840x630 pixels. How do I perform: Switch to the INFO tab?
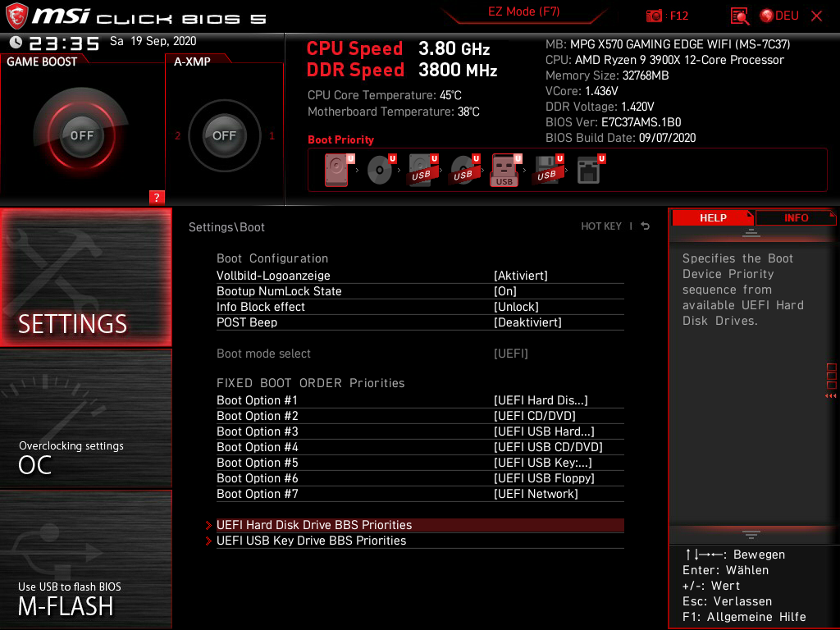pos(796,218)
